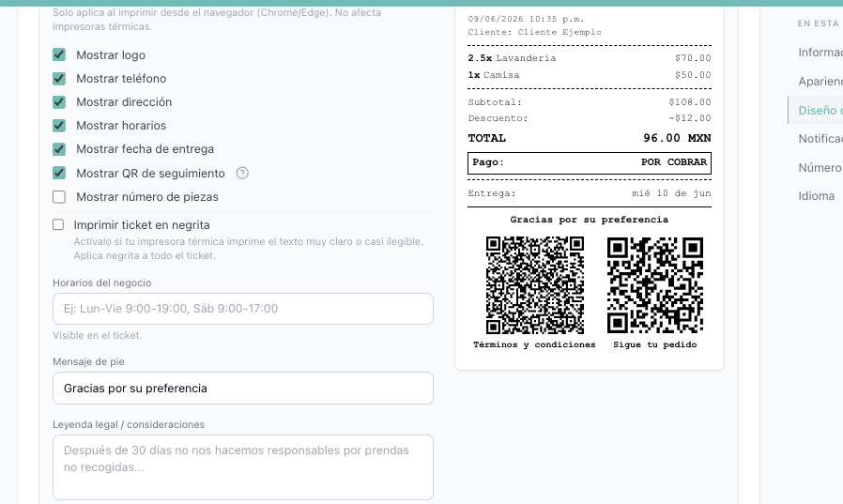
Task: Focus the Horarios del negocio field
Action: point(243,309)
